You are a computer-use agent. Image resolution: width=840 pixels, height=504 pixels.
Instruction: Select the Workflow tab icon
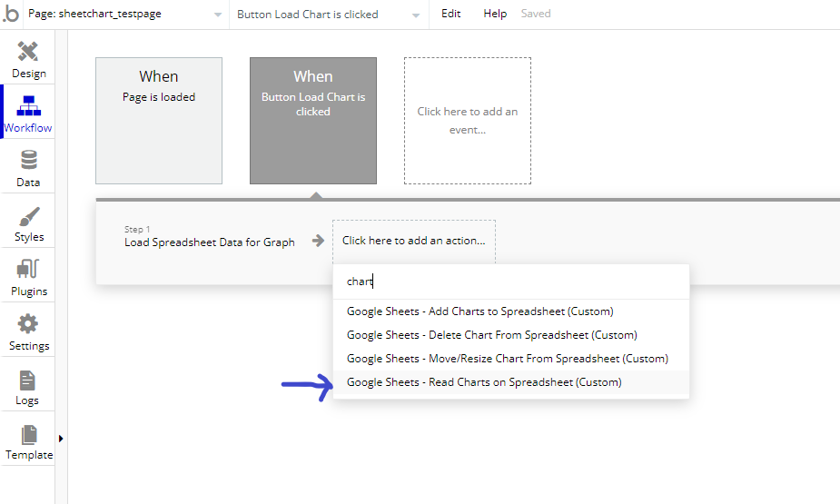click(28, 105)
